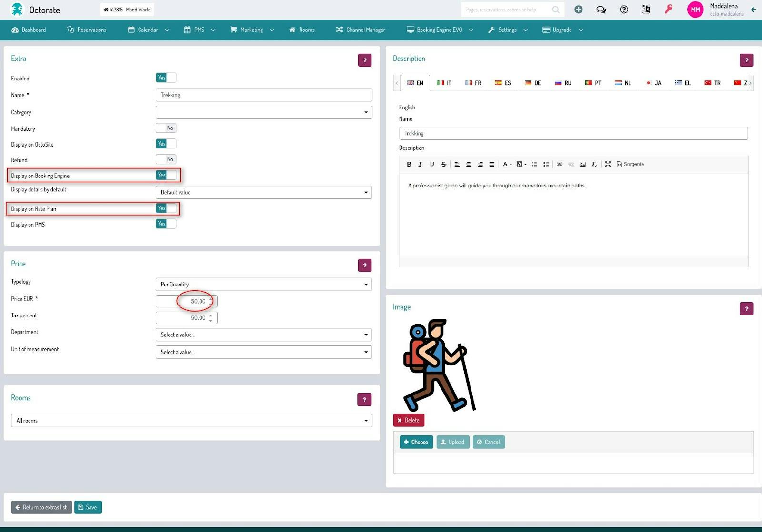Viewport: 762px width, 532px height.
Task: Justify the description text
Action: click(492, 164)
